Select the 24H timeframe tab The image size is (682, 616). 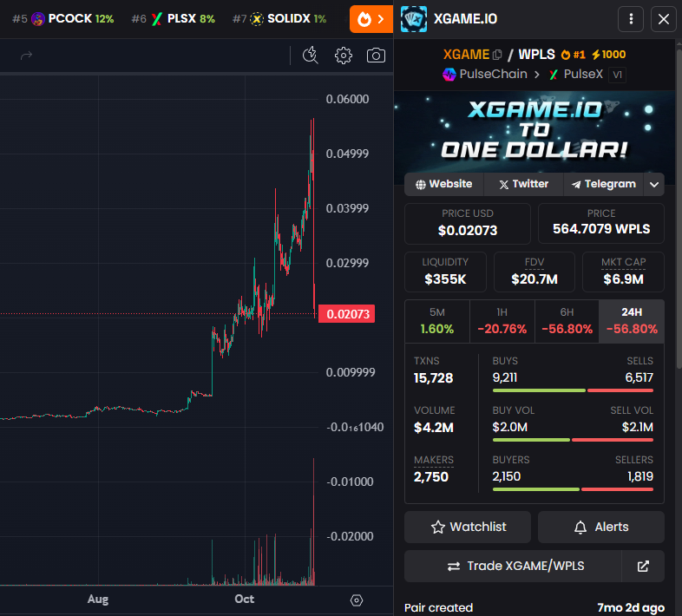pyautogui.click(x=632, y=321)
